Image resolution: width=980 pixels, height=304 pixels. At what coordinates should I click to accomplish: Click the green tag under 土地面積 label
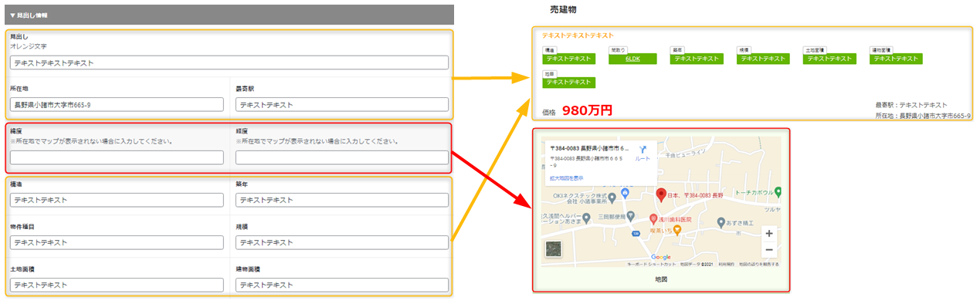coord(829,59)
